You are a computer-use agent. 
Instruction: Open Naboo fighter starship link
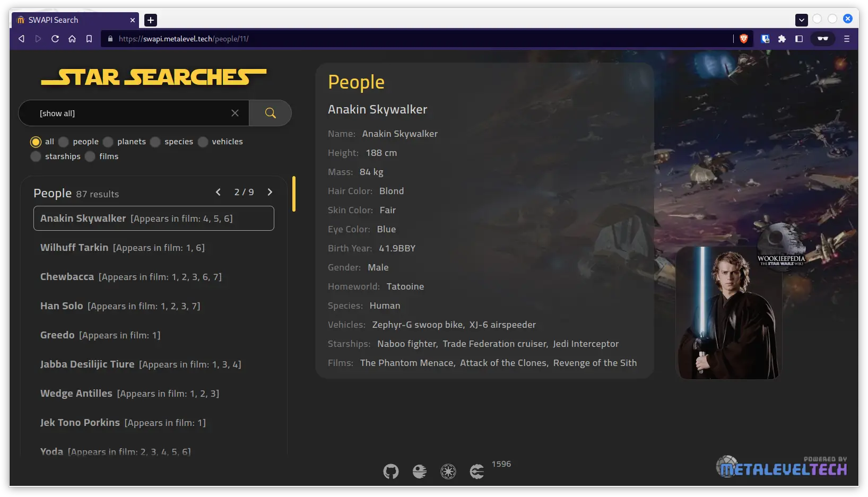[x=406, y=344]
